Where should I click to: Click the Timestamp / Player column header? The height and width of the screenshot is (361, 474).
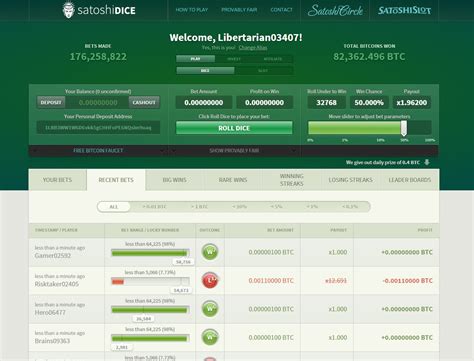(x=56, y=230)
